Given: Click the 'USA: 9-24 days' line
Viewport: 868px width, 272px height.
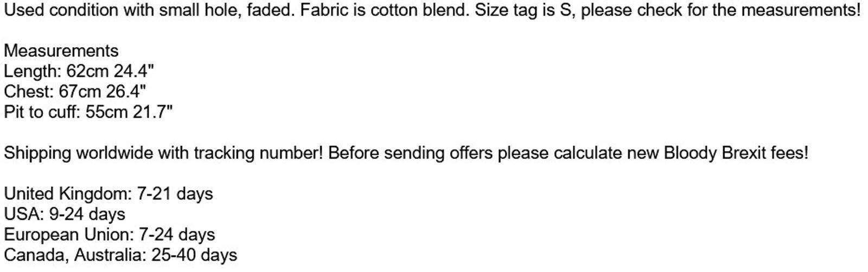Looking at the screenshot, I should pyautogui.click(x=65, y=214).
